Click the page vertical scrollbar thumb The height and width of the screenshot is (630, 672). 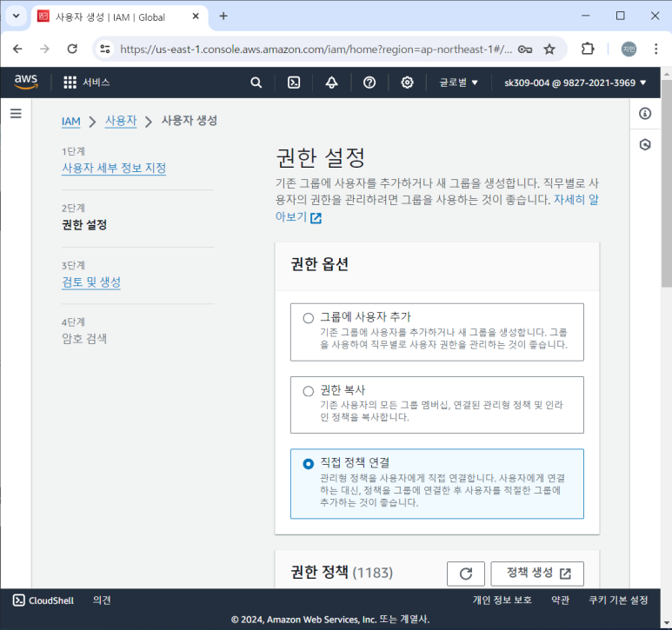(x=667, y=183)
